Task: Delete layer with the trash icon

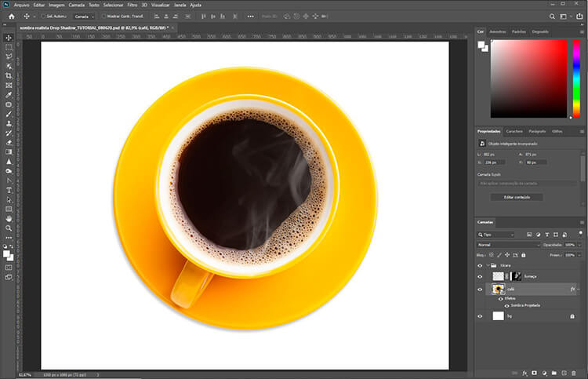Action: tap(573, 374)
